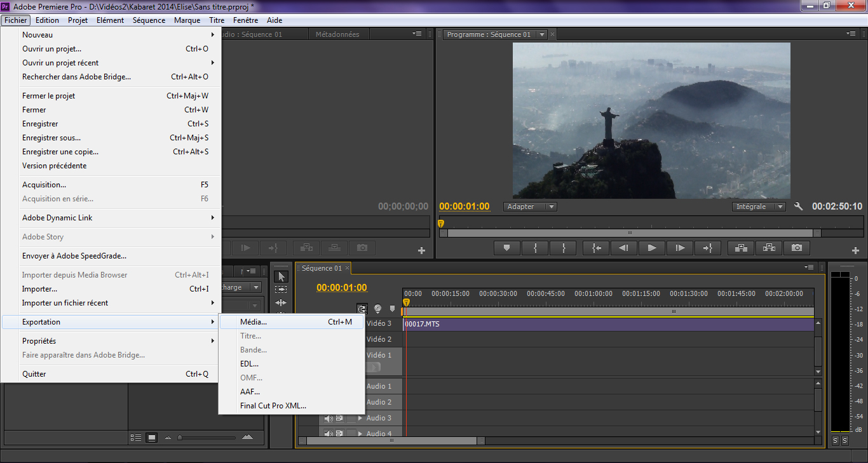
Task: Open Adapter zoom level dropdown
Action: coord(530,206)
